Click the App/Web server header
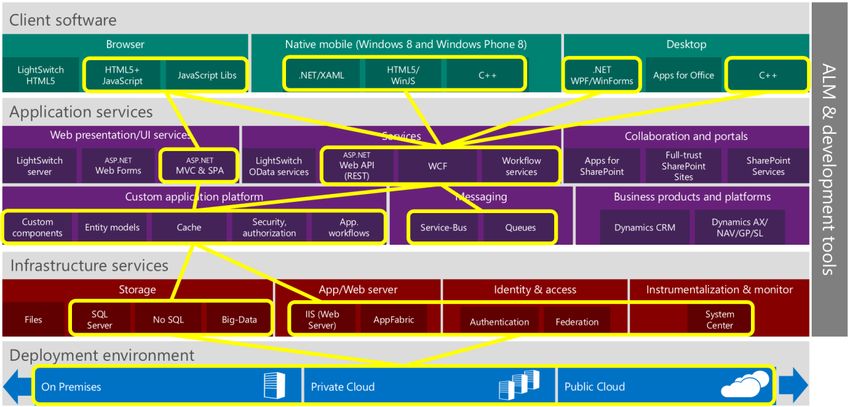 (358, 290)
